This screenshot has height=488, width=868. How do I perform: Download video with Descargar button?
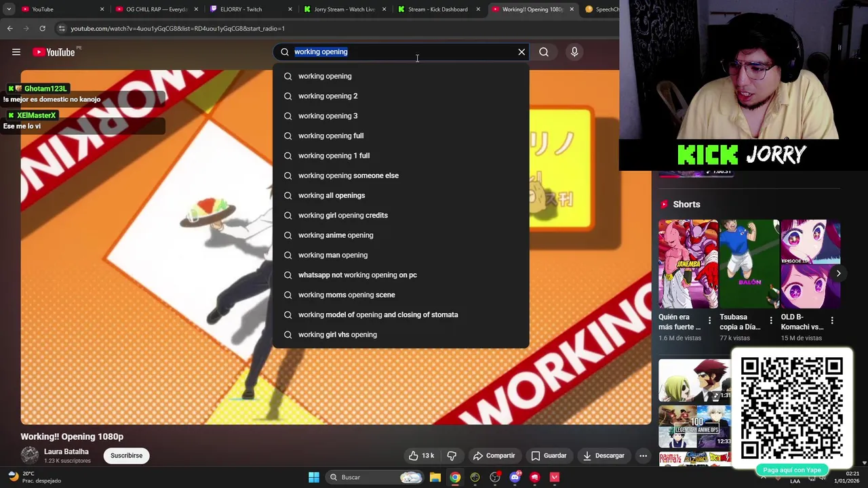604,455
